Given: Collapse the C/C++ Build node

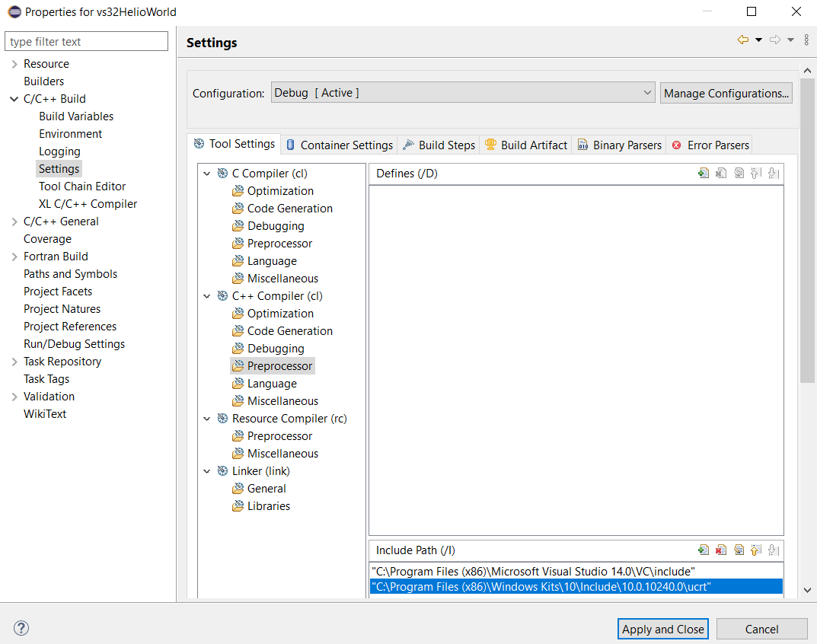Looking at the screenshot, I should [14, 99].
